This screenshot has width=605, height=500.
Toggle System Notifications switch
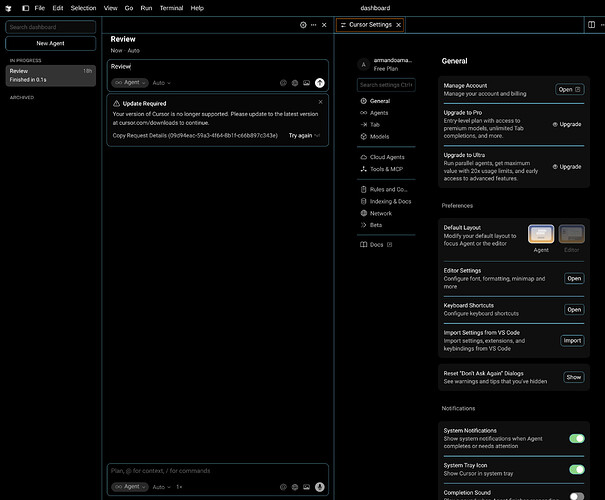577,438
